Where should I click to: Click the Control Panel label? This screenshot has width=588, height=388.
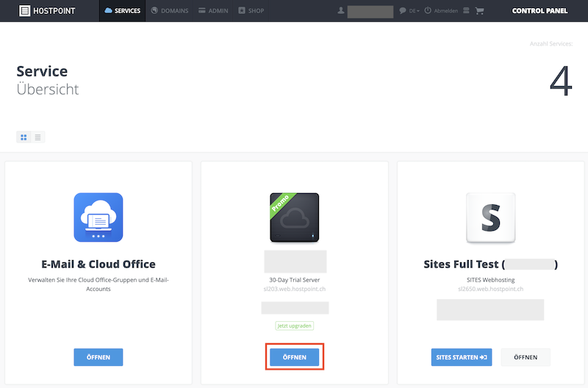(x=539, y=11)
